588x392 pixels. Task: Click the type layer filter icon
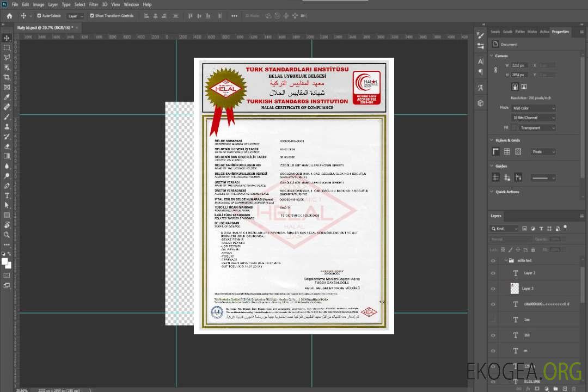point(541,229)
